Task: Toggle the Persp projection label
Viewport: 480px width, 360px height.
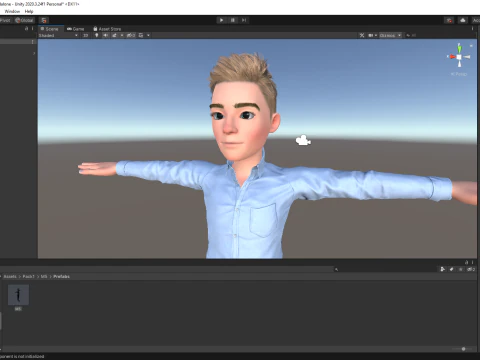Action: (459, 74)
